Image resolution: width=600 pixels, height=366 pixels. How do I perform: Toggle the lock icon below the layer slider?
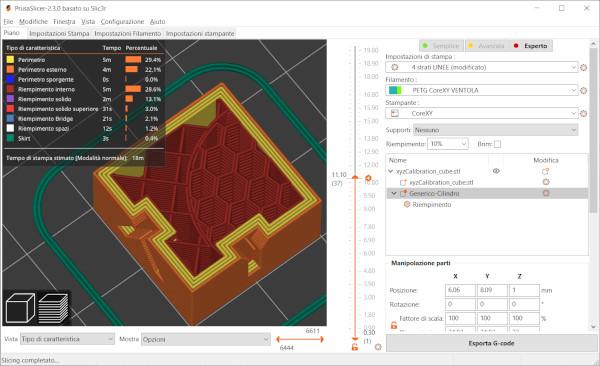(355, 347)
